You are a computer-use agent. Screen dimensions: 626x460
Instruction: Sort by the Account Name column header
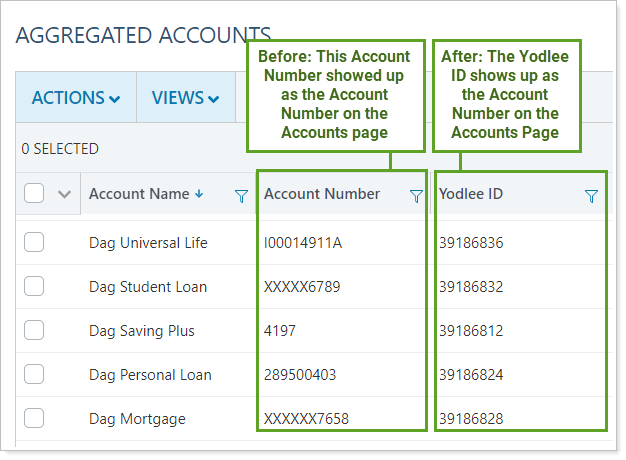(138, 194)
